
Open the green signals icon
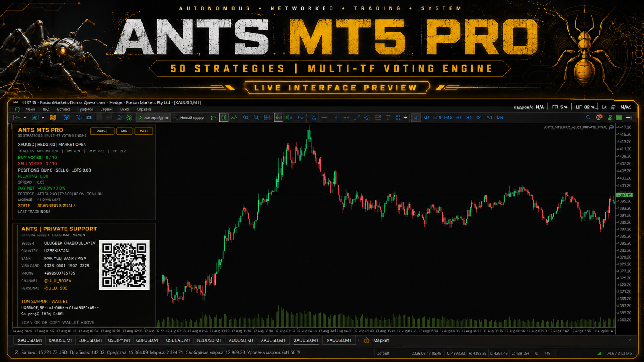point(129,118)
